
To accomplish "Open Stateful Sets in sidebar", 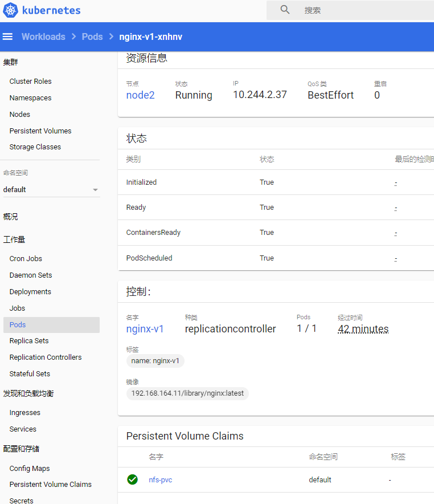I will coord(30,374).
